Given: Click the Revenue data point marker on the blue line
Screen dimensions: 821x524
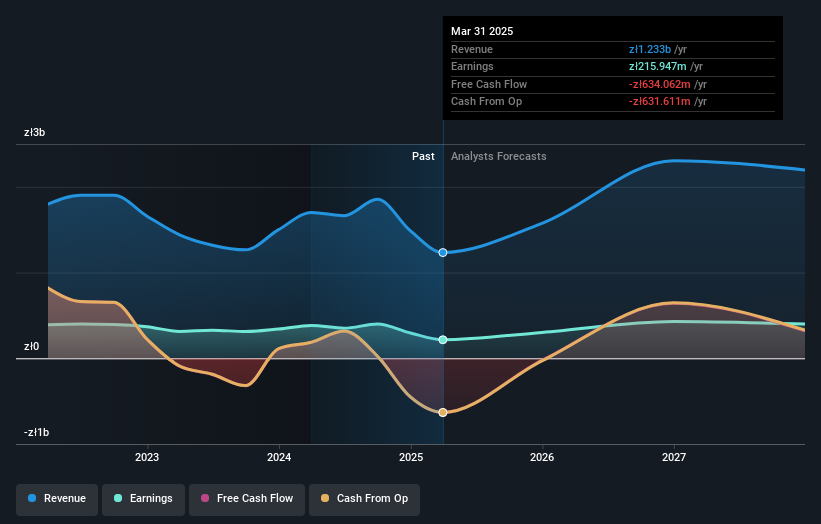Looking at the screenshot, I should click(x=443, y=252).
